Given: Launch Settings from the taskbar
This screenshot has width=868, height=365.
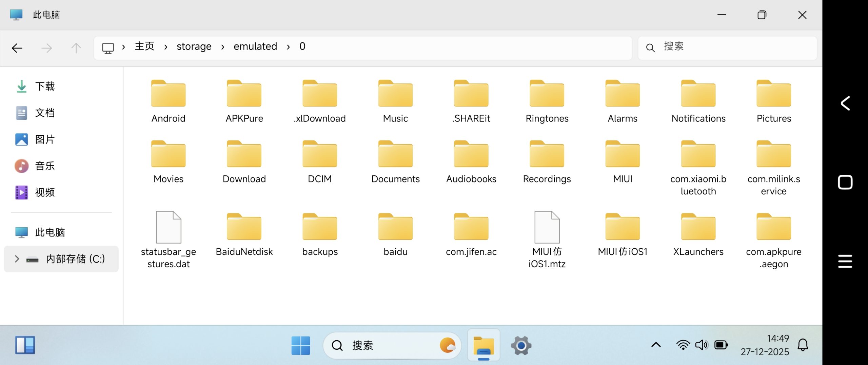Looking at the screenshot, I should coord(521,345).
